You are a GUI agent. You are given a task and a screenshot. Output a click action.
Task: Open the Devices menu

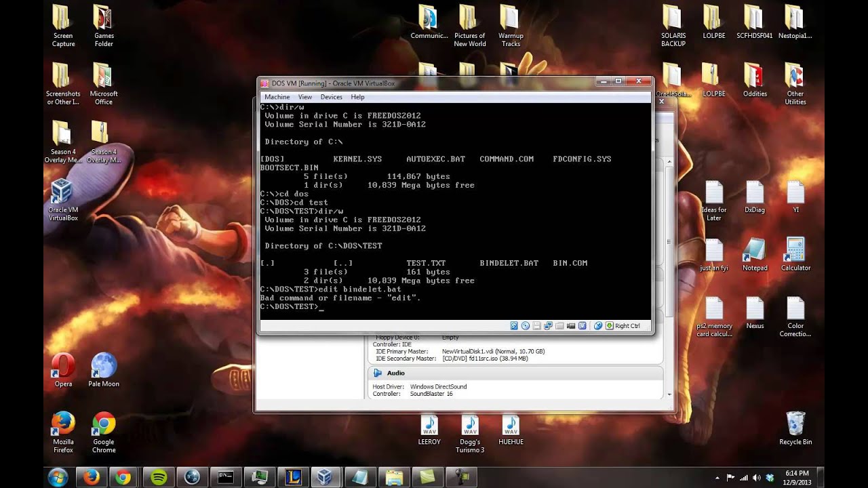click(x=331, y=97)
